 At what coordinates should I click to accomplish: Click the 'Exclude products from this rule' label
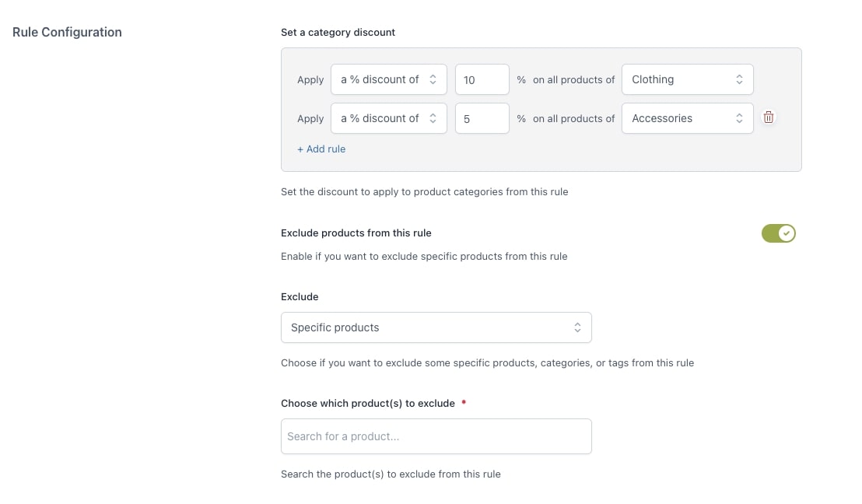coord(356,233)
